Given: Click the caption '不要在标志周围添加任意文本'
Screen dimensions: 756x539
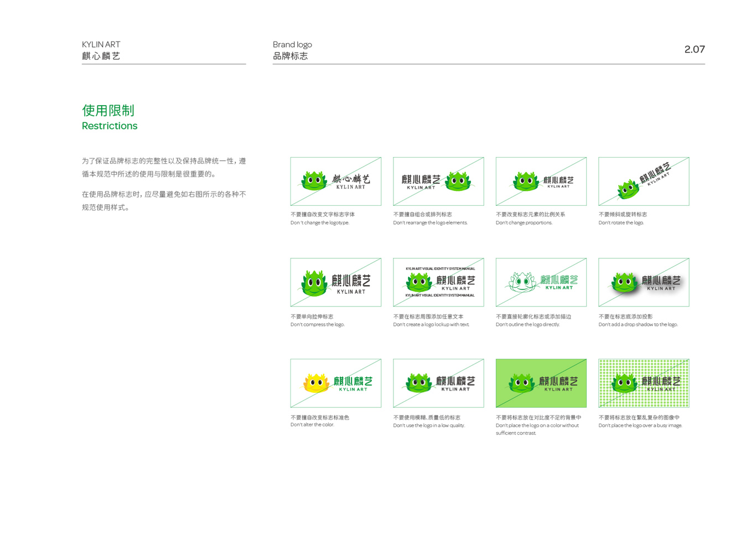Looking at the screenshot, I should 428,317.
